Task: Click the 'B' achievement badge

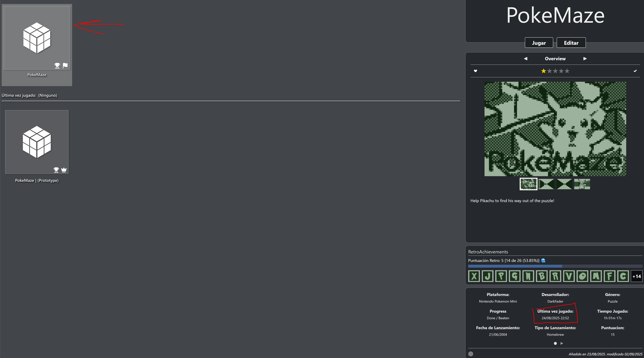Action: point(542,276)
